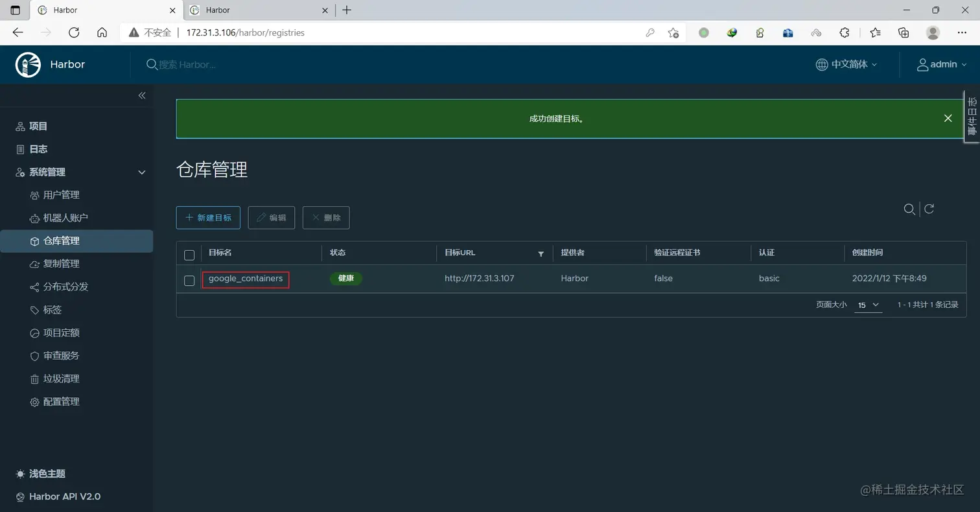This screenshot has width=980, height=512.
Task: Select 仓库管理 in the sidebar
Action: coord(76,241)
